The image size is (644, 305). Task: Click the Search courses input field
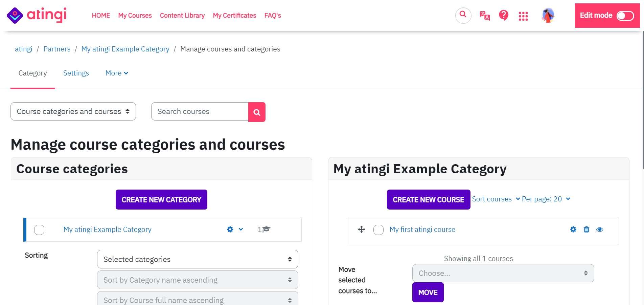pos(200,111)
